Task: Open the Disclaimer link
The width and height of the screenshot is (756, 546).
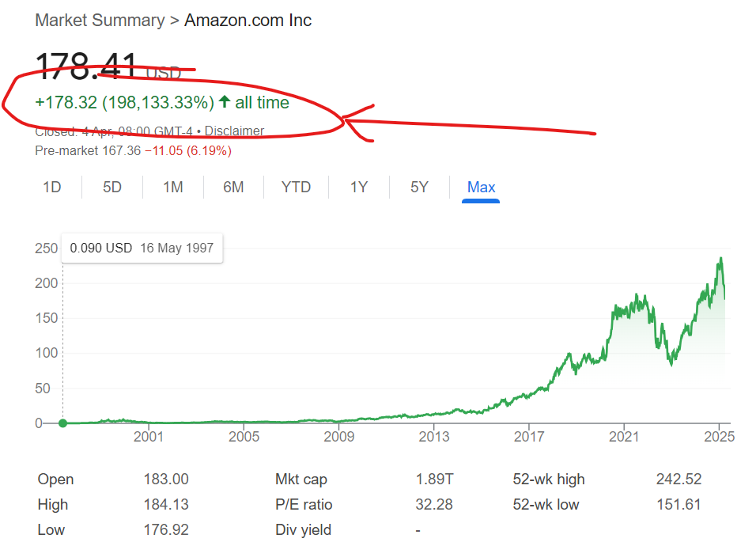Action: click(x=235, y=131)
